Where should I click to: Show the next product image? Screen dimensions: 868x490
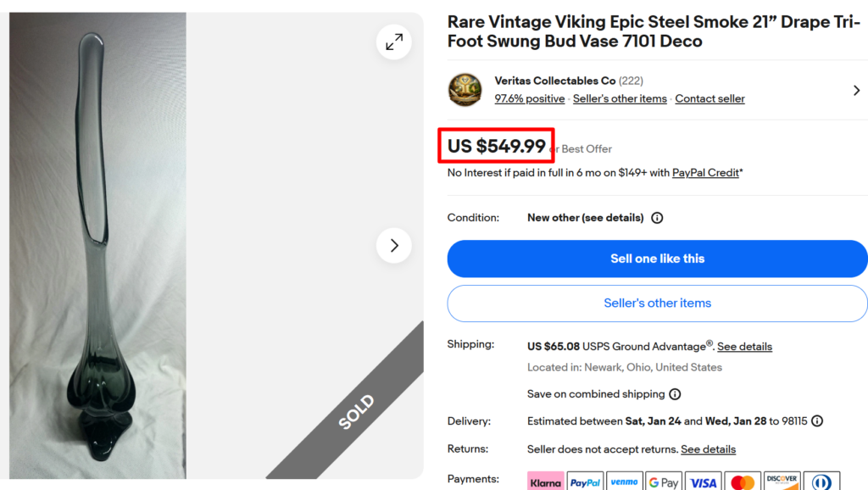pyautogui.click(x=393, y=245)
